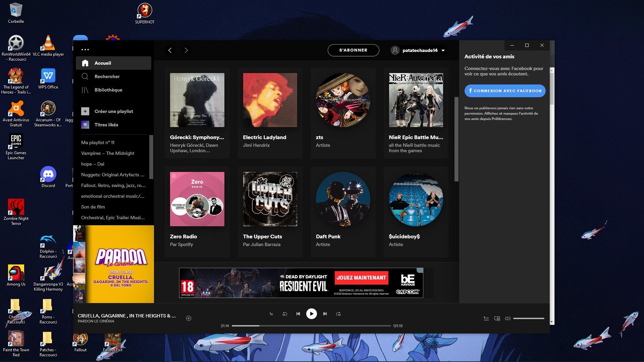Open Daft Punk artist picture

343,199
